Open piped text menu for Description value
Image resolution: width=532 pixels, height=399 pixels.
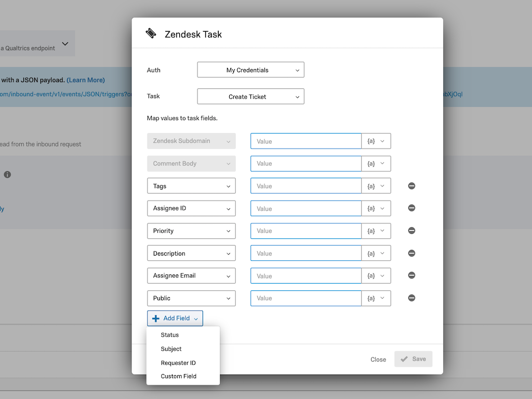[376, 254]
